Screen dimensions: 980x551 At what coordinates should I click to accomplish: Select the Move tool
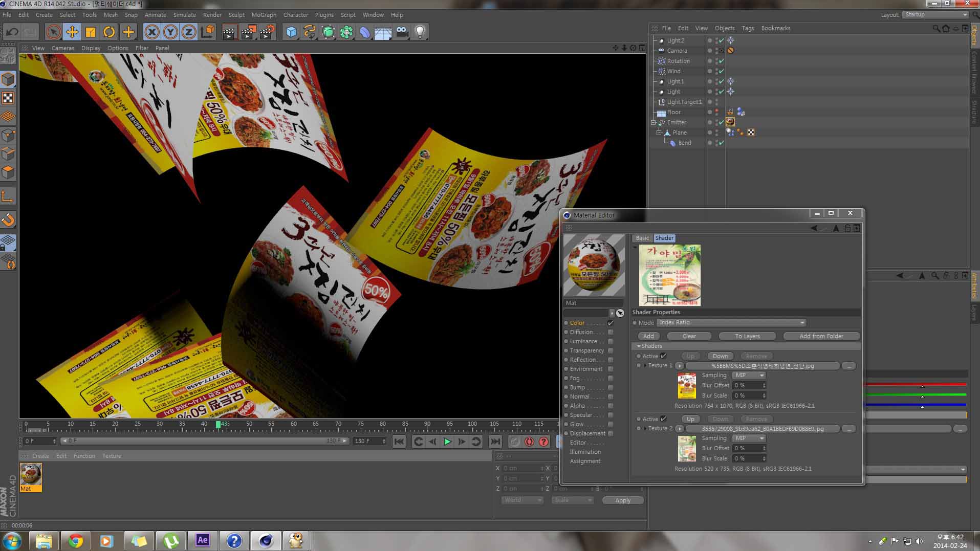click(x=72, y=32)
